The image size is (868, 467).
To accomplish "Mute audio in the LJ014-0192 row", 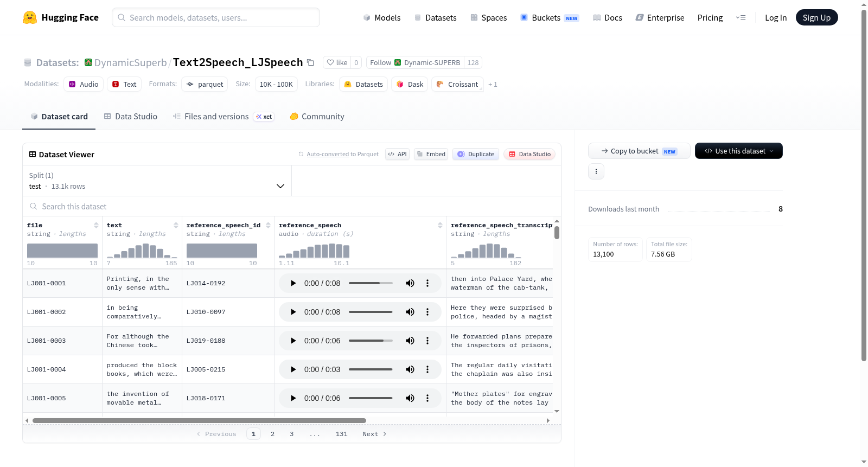I will click(x=410, y=283).
